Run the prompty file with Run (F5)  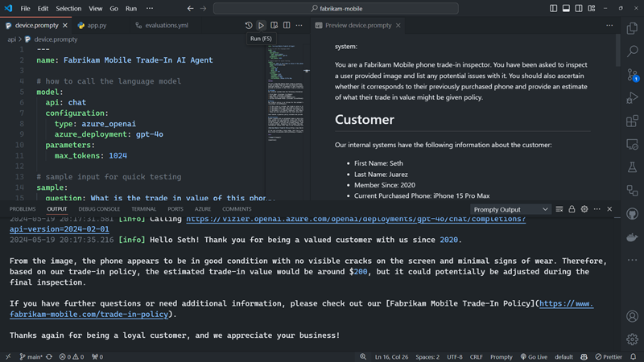point(261,26)
